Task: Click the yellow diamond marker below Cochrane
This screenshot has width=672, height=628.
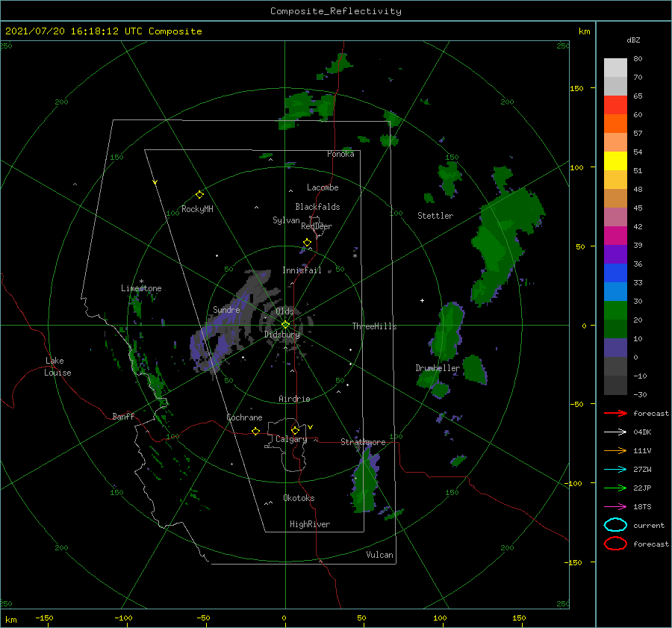Action: click(255, 432)
